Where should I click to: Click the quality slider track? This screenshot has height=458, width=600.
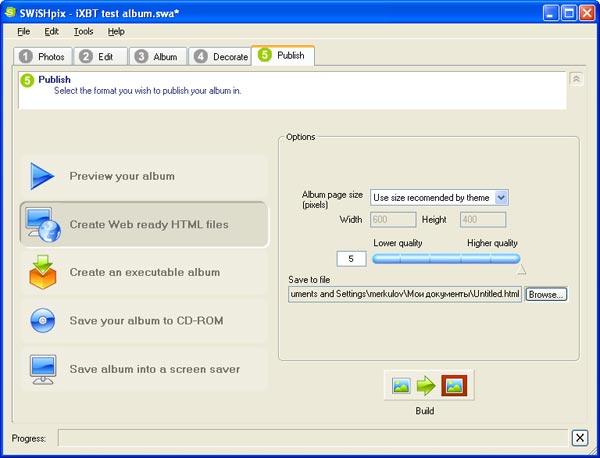pyautogui.click(x=446, y=259)
